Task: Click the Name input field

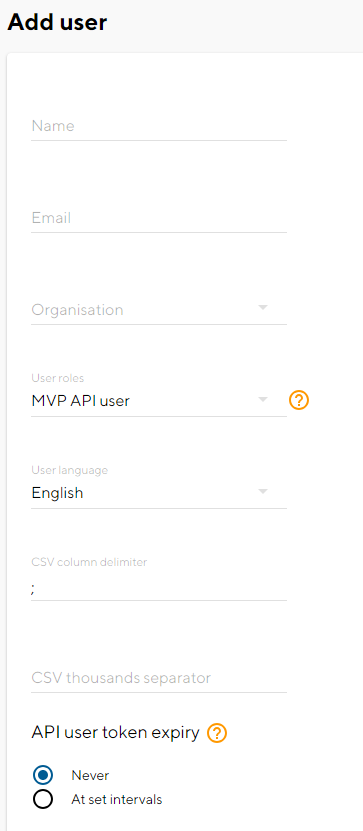Action: point(159,126)
